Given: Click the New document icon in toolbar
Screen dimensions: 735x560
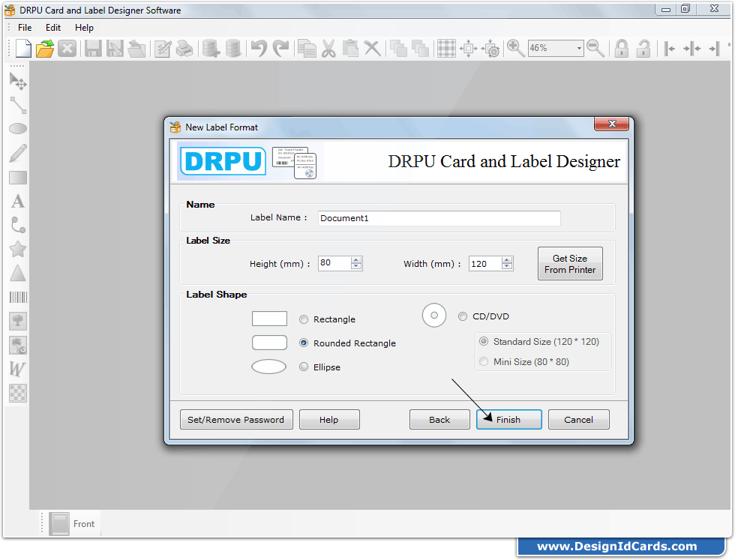Looking at the screenshot, I should (x=23, y=48).
